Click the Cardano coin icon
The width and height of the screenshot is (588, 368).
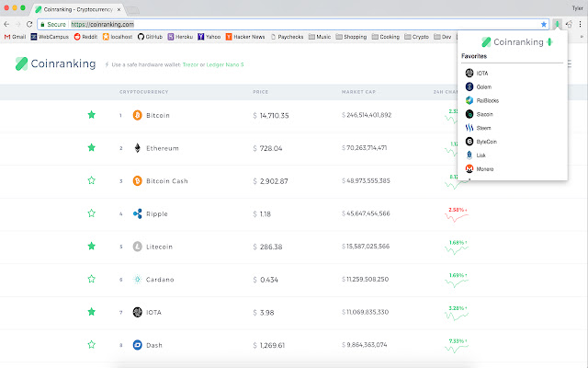(x=138, y=280)
